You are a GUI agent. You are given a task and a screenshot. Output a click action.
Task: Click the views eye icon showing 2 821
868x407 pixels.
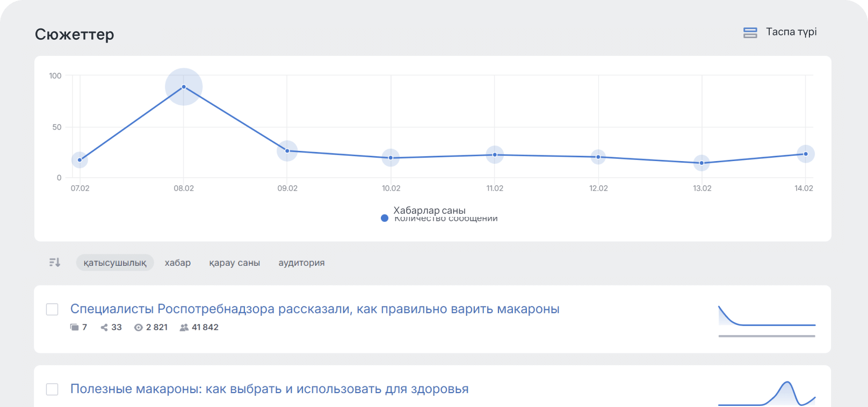[x=139, y=328]
